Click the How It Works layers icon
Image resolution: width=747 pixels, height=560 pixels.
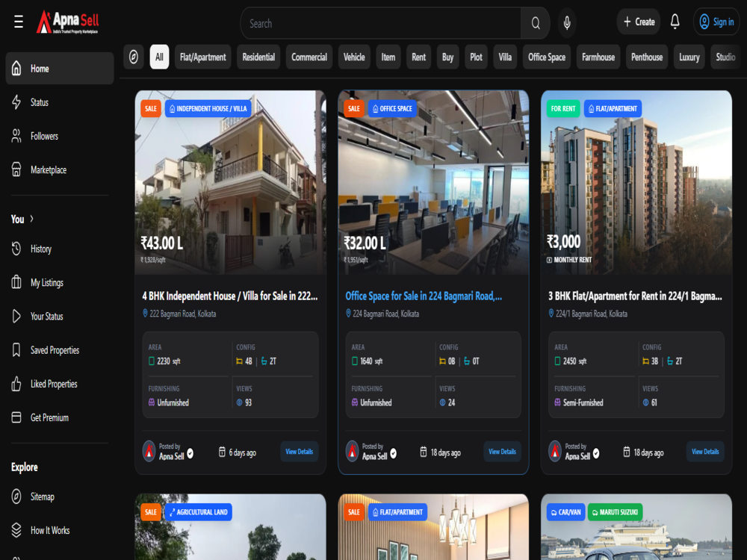pos(16,530)
